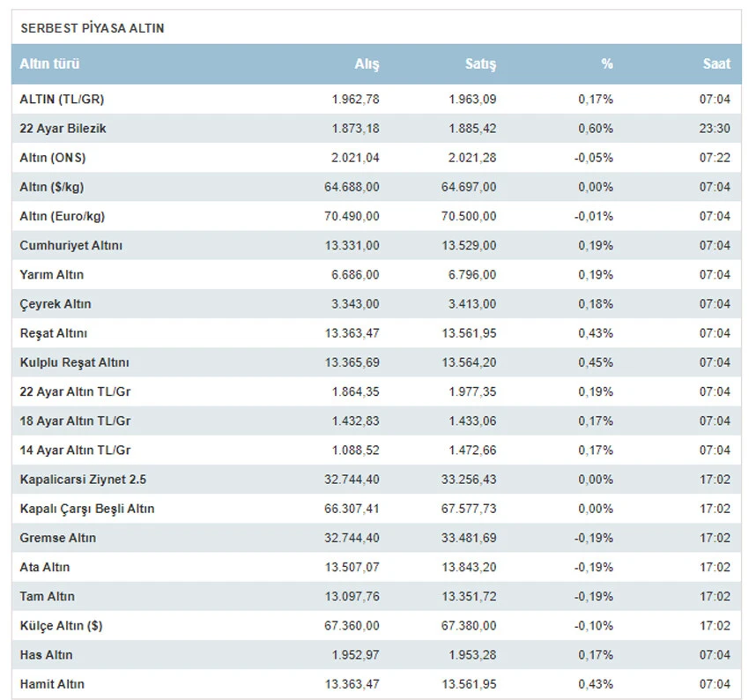Click on Çeyrek Altın

point(56,303)
